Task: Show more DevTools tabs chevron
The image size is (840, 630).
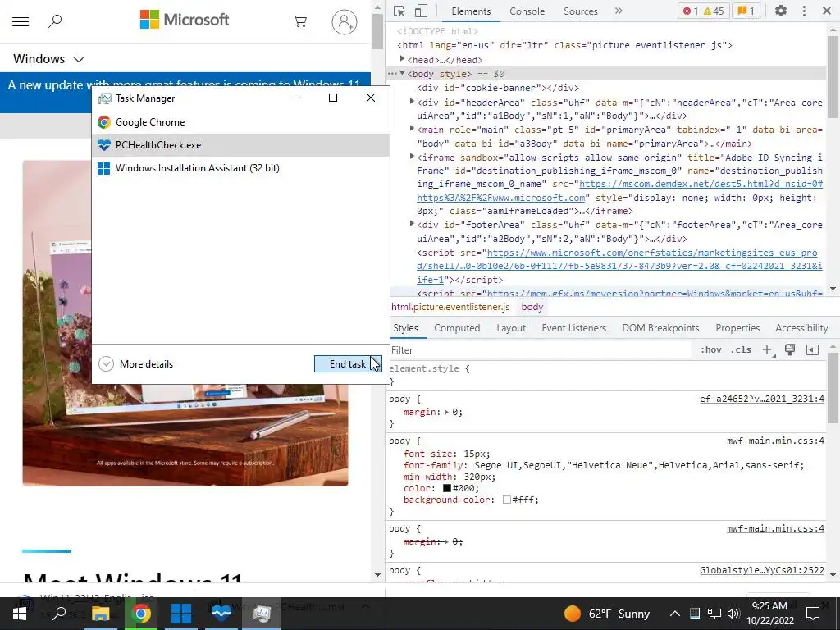Action: 619,11
